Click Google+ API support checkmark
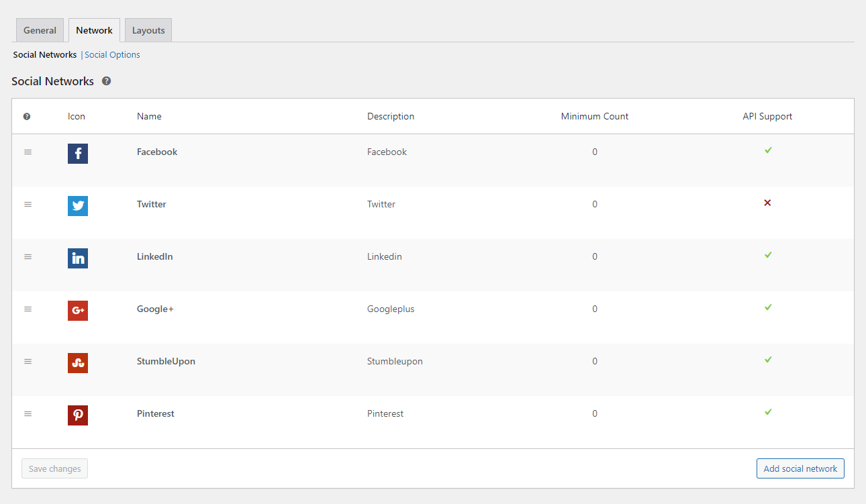This screenshot has height=504, width=866. (768, 307)
